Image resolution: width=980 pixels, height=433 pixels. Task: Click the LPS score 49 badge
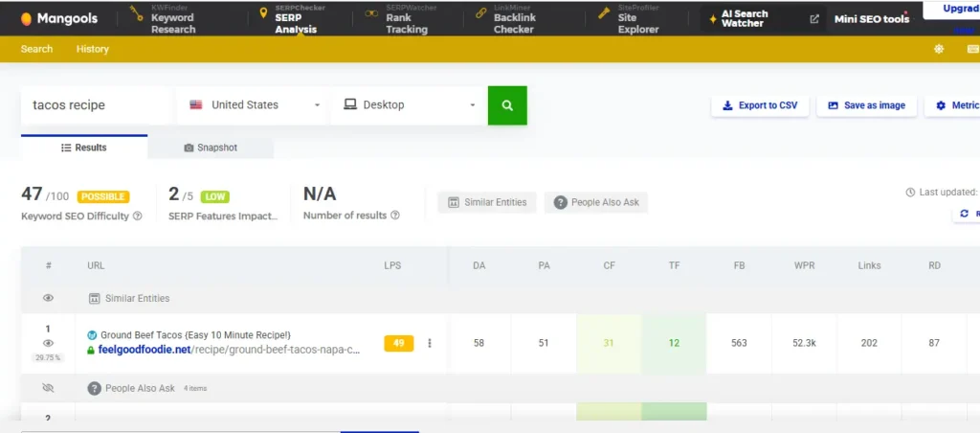(399, 343)
